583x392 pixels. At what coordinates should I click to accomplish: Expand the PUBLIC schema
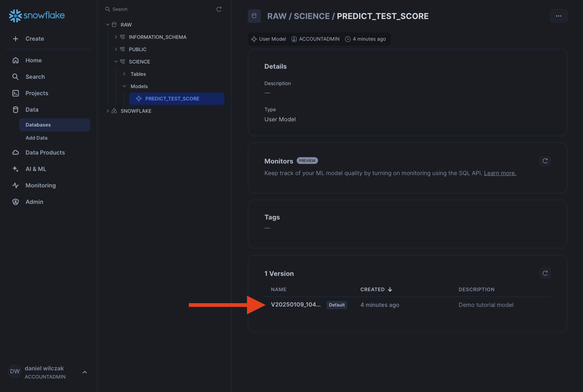(116, 49)
